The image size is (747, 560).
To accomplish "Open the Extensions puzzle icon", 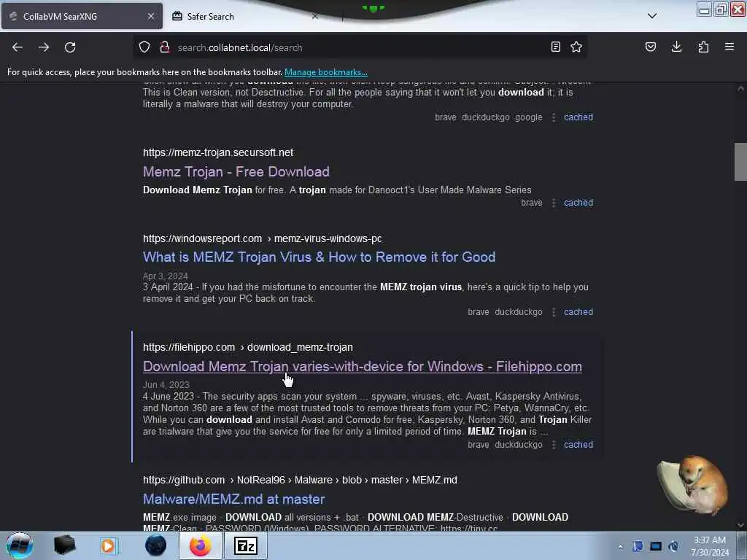I will (x=703, y=47).
